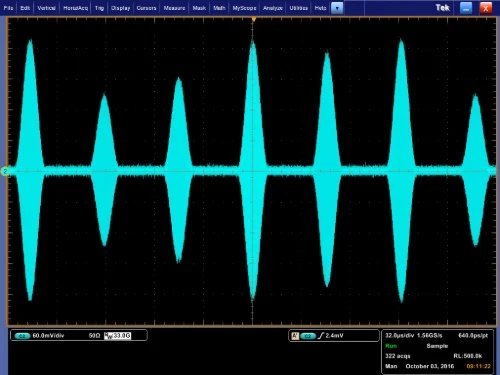500x375 pixels.
Task: Click the Tek logo in title bar
Action: point(443,8)
